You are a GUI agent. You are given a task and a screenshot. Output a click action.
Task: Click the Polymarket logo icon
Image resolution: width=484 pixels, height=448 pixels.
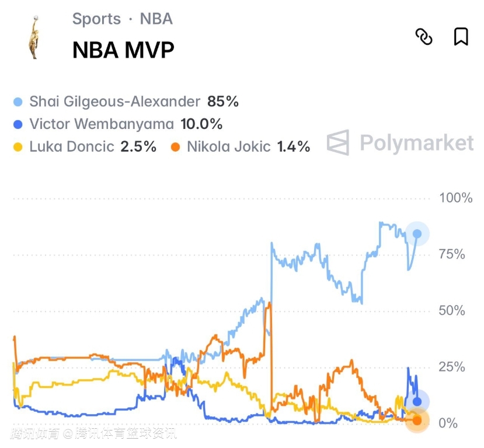pos(338,142)
